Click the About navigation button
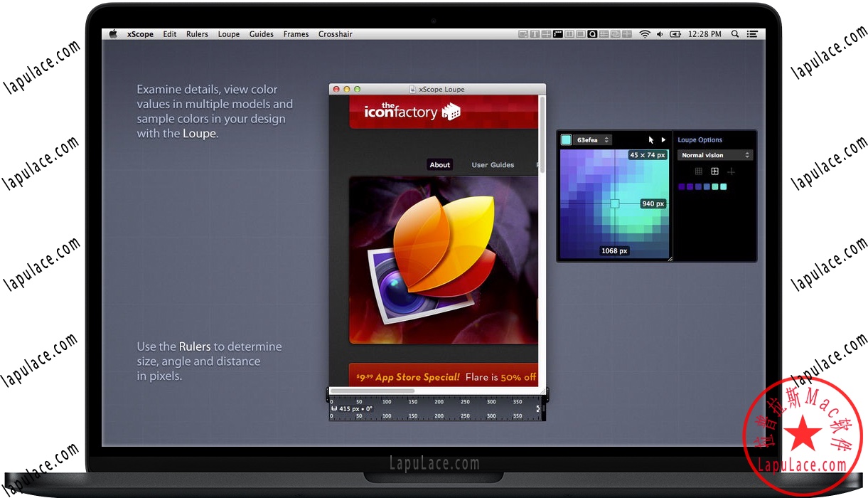 (439, 164)
